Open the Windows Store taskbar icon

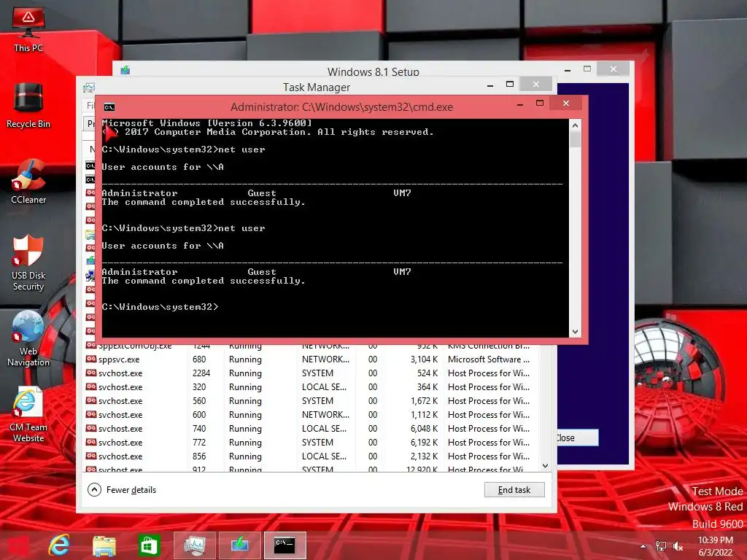click(149, 545)
